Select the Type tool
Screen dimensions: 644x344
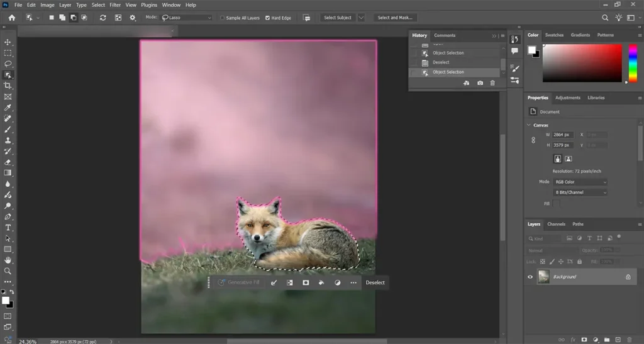8,228
